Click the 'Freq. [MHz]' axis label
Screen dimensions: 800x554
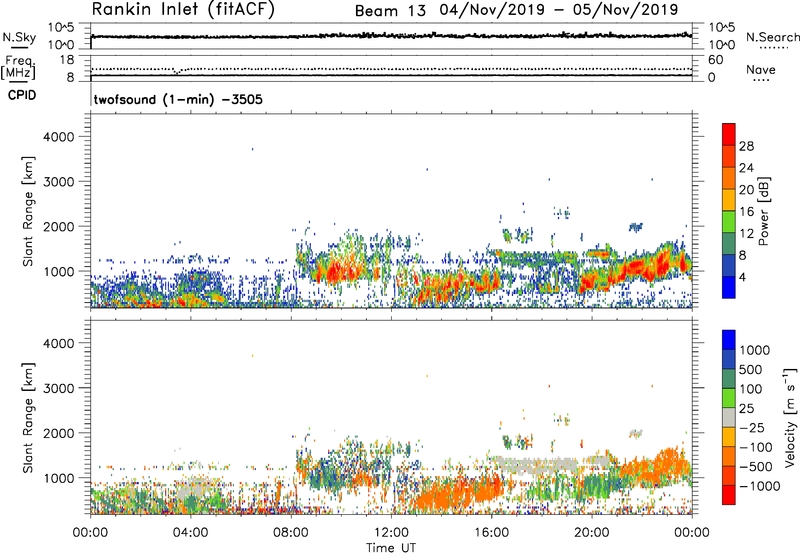(x=18, y=67)
